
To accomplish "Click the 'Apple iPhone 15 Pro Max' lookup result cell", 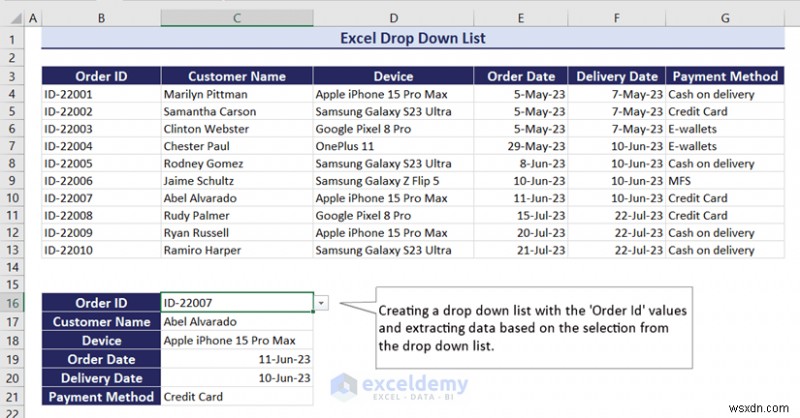I will [x=237, y=340].
